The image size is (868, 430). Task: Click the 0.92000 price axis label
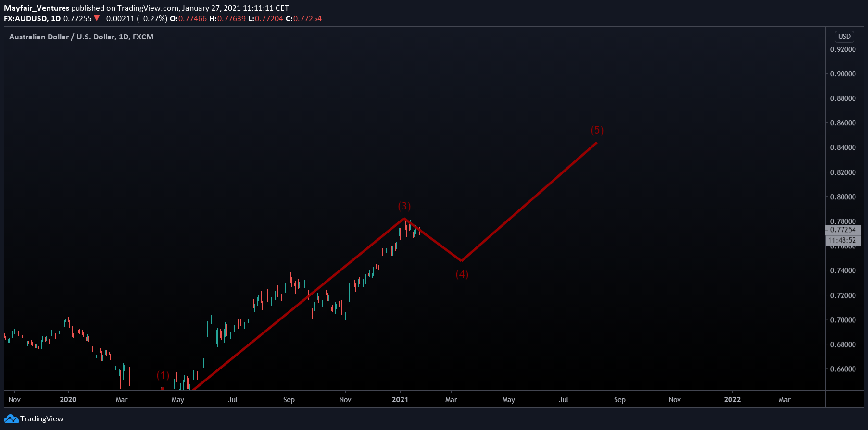point(843,49)
